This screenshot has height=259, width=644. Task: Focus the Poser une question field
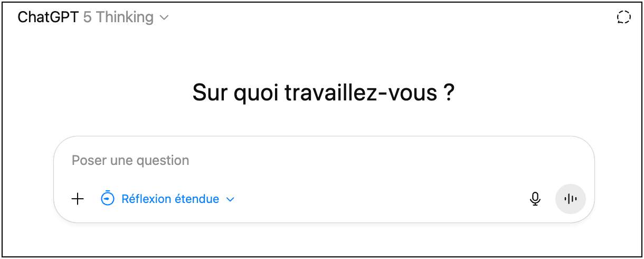[x=317, y=160]
